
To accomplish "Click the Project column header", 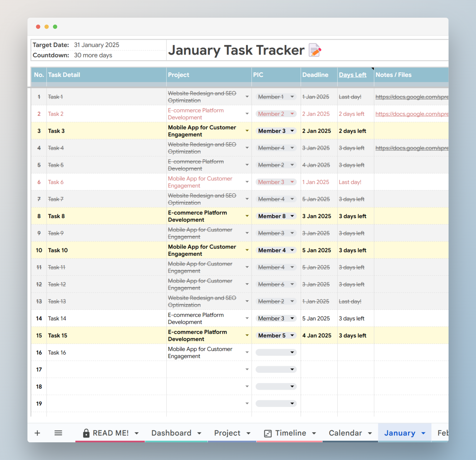I will pos(209,75).
